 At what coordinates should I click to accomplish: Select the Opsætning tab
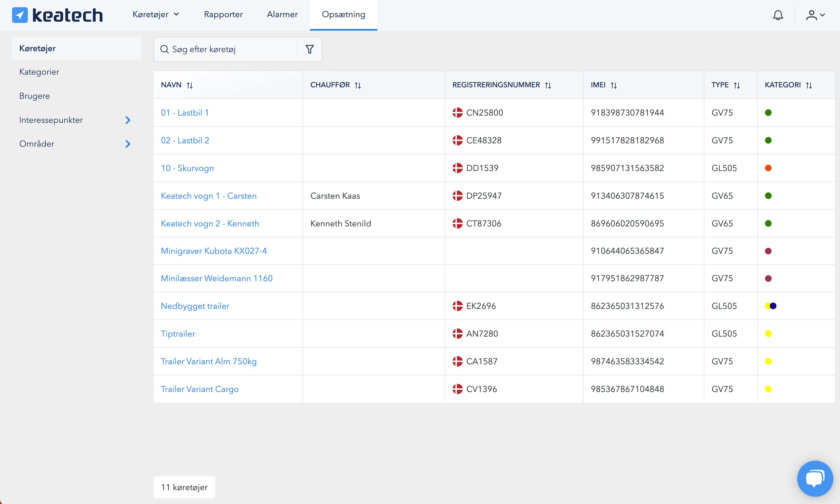tap(343, 15)
